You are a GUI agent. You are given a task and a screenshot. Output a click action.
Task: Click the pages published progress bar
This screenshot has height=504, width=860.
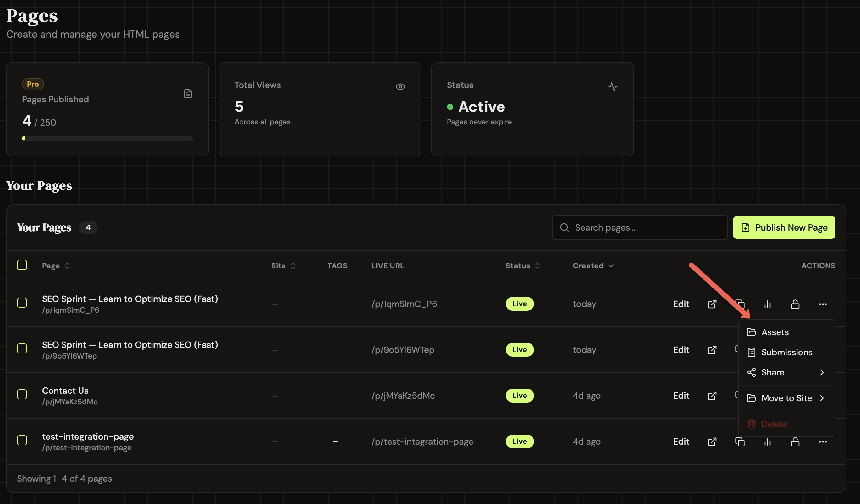[x=107, y=138]
